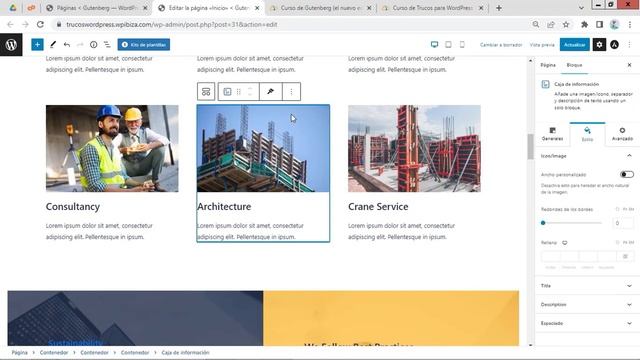The image size is (640, 360).
Task: Toggle the settings gear sidebar
Action: (599, 44)
